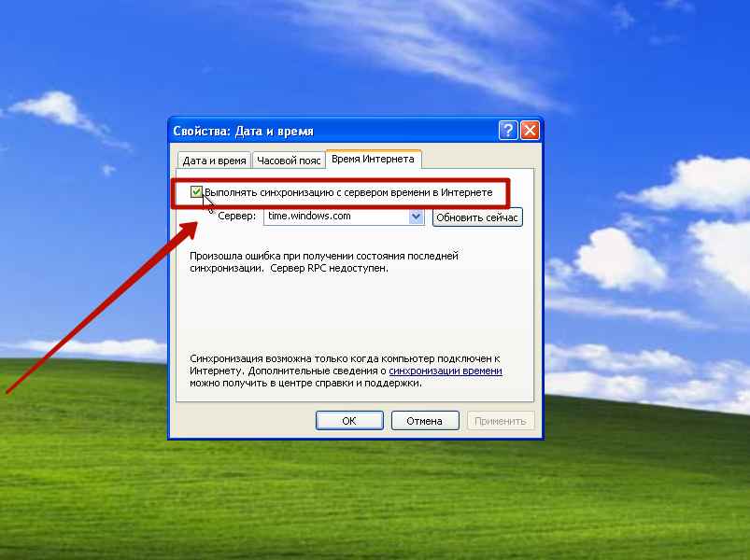
Task: Uncheck the Internet time synchronization checkbox
Action: [x=196, y=192]
